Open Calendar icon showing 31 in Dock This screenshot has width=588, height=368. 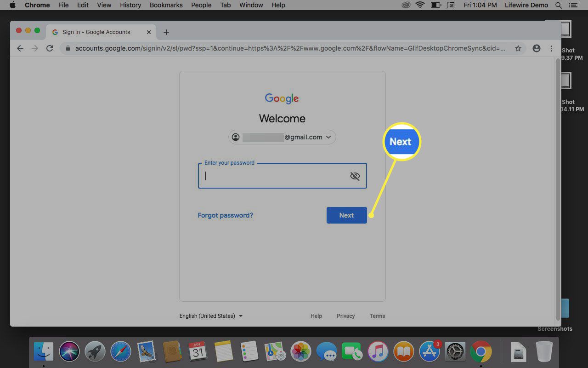198,352
